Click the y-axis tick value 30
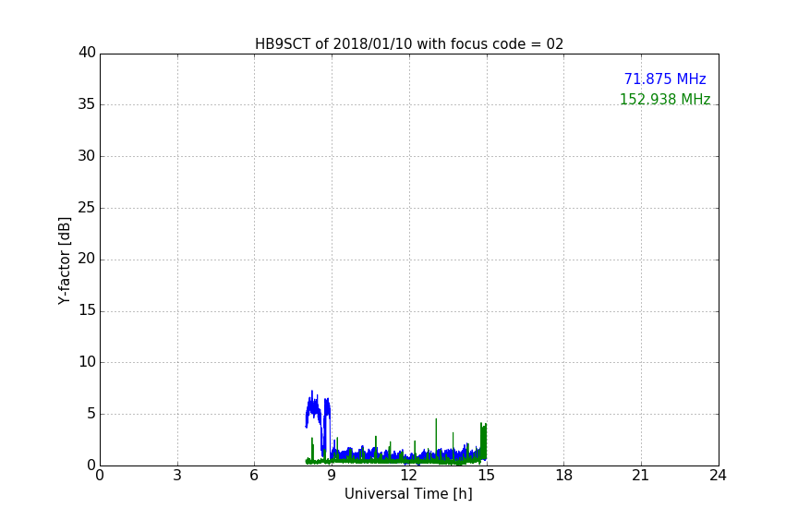The width and height of the screenshot is (798, 532). click(87, 156)
